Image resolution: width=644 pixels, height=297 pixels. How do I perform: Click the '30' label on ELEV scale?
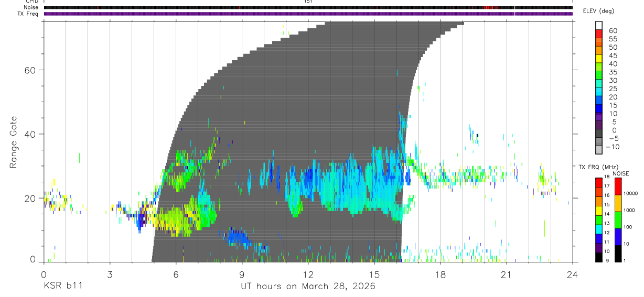click(x=613, y=81)
